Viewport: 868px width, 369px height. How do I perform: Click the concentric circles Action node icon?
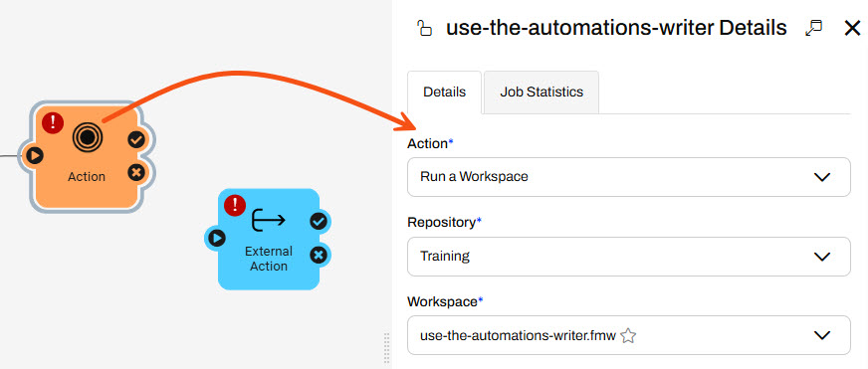(x=86, y=136)
